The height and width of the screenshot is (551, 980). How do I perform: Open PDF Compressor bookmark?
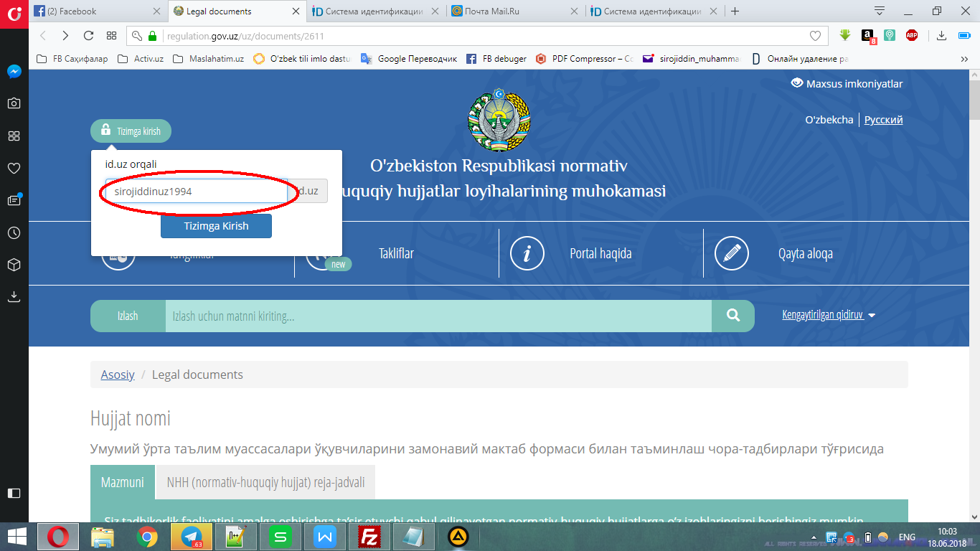click(x=584, y=59)
